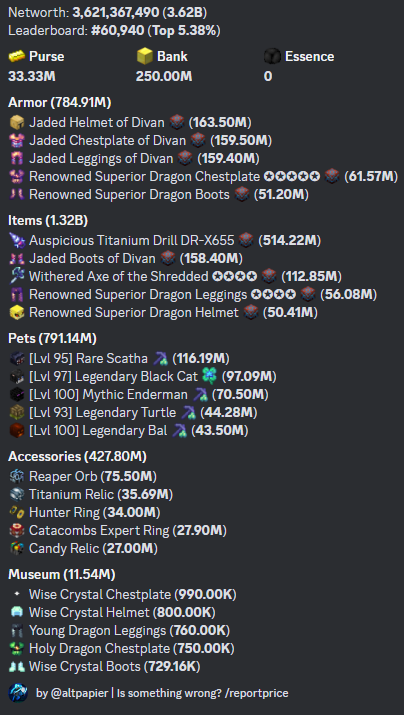404x715 pixels.
Task: Click the Auspicious Titanium Drill icon
Action: coord(16,240)
